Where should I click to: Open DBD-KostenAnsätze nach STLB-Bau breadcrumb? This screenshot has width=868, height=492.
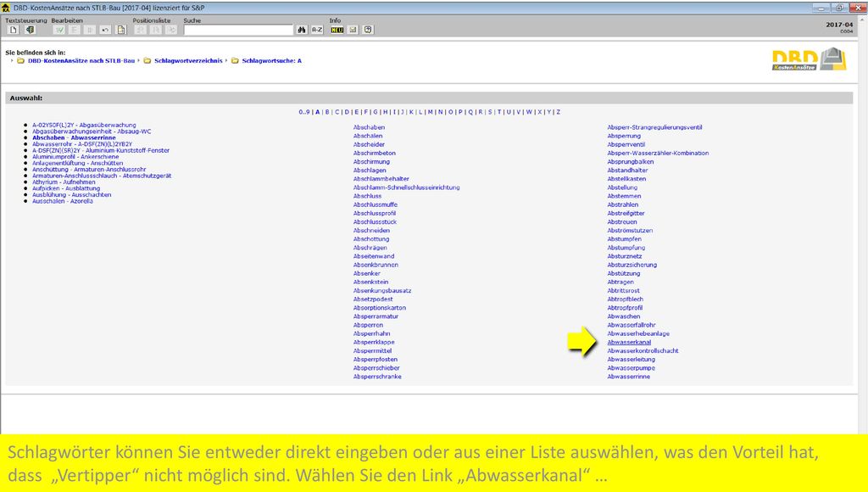(81, 61)
